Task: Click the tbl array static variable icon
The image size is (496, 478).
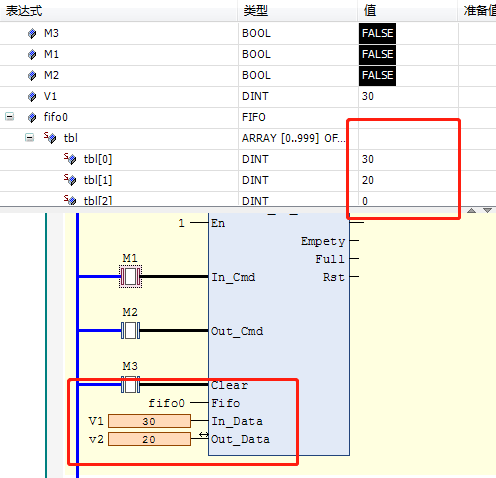Action: click(x=50, y=138)
